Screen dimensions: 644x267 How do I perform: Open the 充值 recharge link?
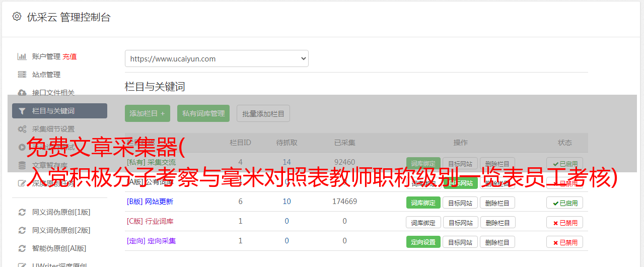[x=69, y=56]
